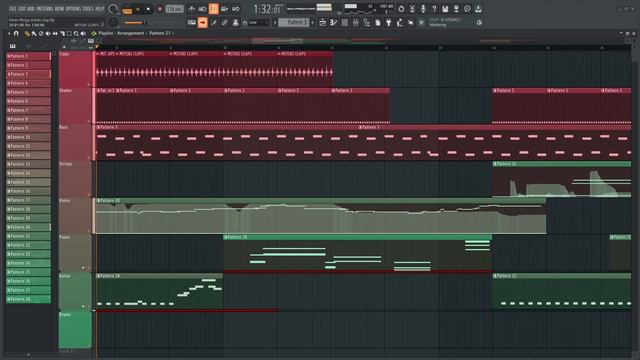Expand the Piano track header arrow
Screen dimensions: 640x360
(x=84, y=268)
